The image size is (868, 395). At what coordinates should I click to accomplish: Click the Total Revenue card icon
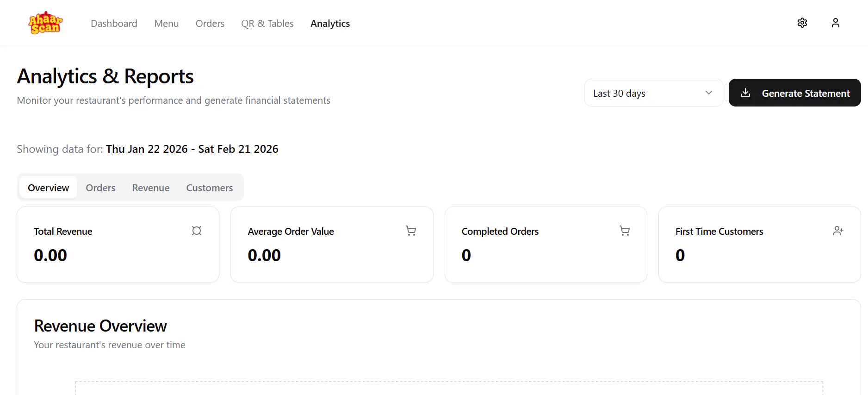point(197,231)
